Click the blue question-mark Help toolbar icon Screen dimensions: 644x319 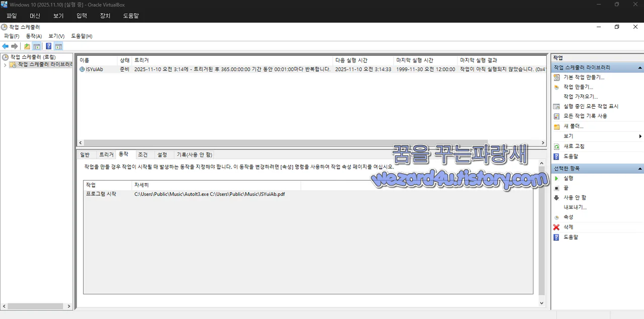(x=49, y=46)
